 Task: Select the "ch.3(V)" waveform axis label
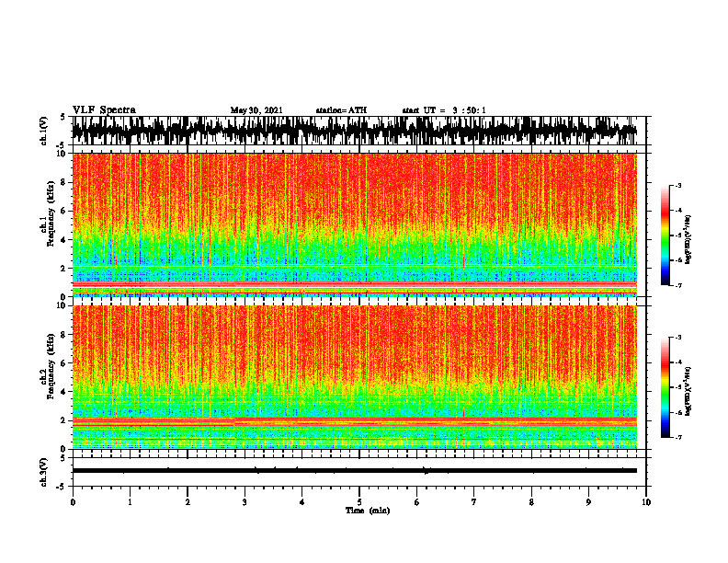pyautogui.click(x=44, y=472)
